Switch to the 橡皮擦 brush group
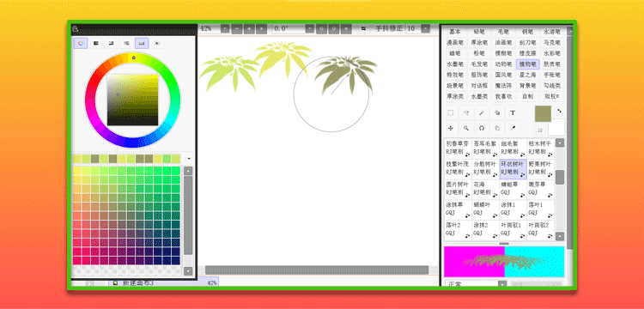 coord(528,53)
